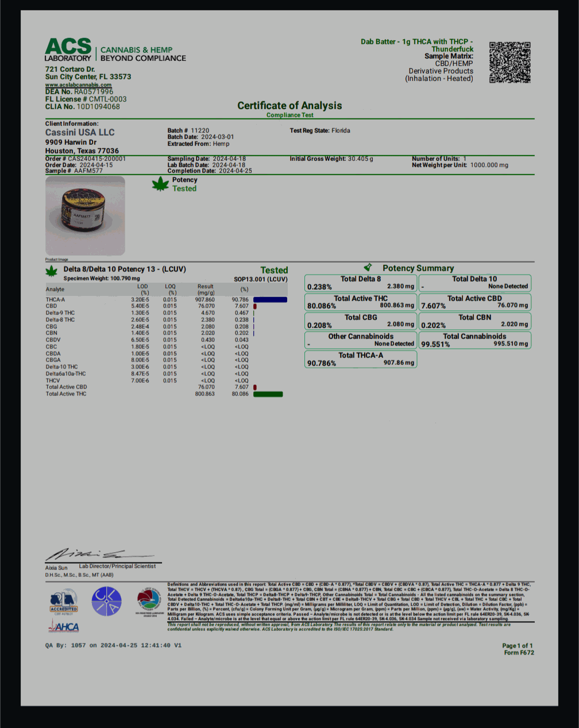Click the Dab Batter product name heading
579x728 pixels.
417,45
